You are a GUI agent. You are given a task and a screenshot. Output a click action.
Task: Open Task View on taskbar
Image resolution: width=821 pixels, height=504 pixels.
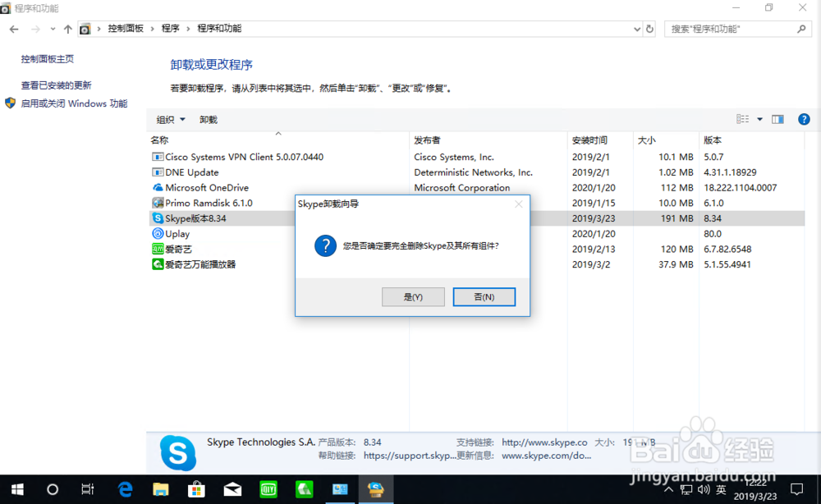coord(88,489)
